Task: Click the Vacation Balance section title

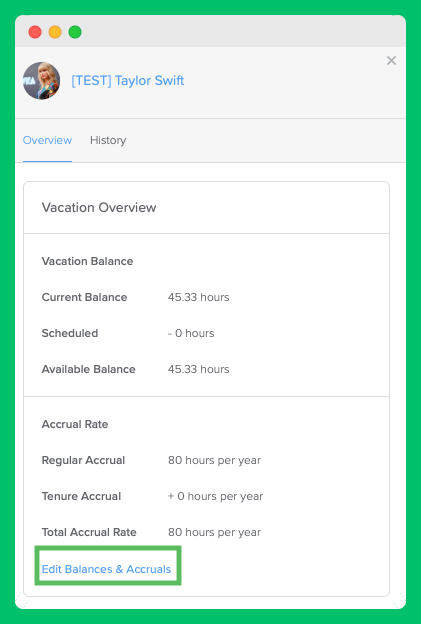Action: point(88,261)
